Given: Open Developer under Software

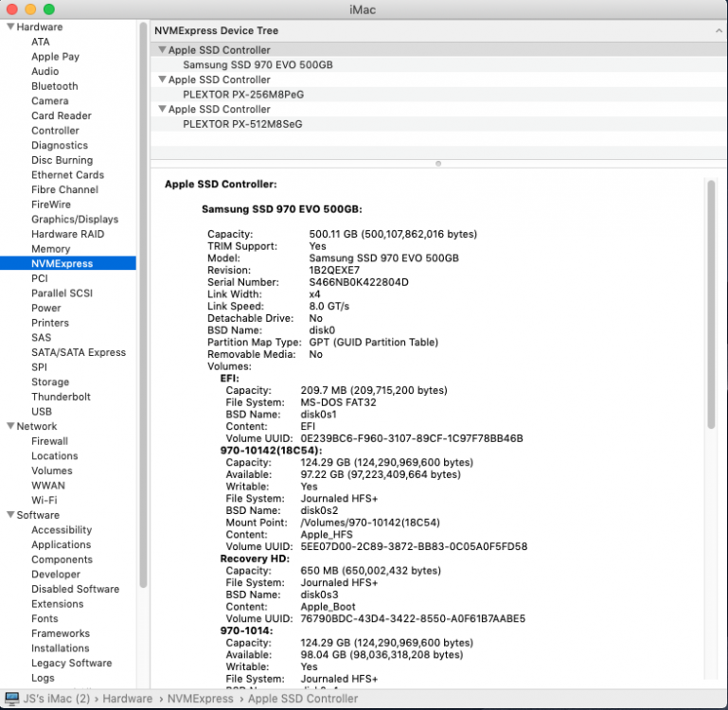Looking at the screenshot, I should [x=56, y=575].
